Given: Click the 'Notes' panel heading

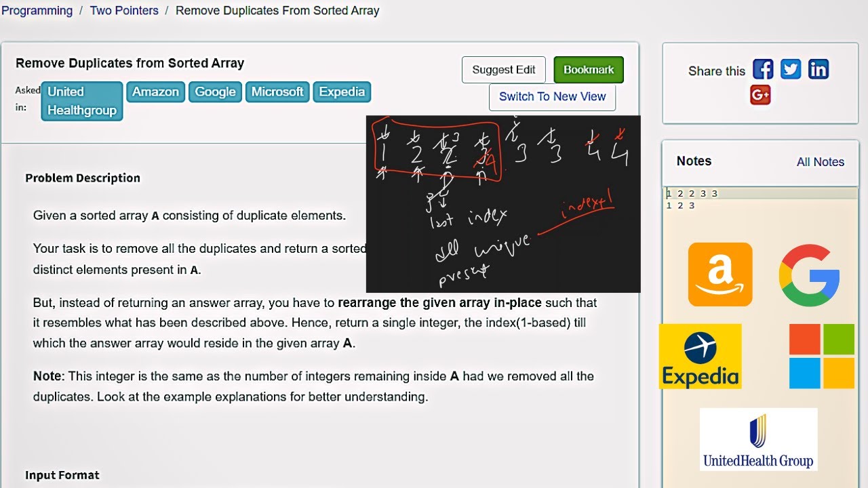Looking at the screenshot, I should [694, 161].
